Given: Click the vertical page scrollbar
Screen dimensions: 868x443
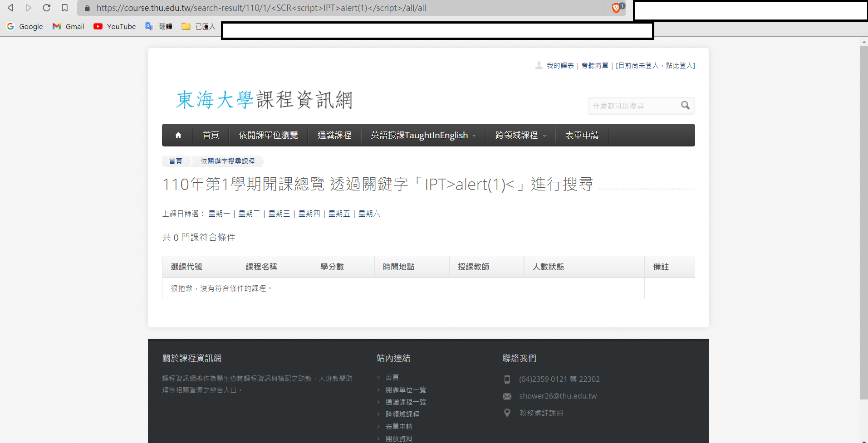Looking at the screenshot, I should 864,222.
